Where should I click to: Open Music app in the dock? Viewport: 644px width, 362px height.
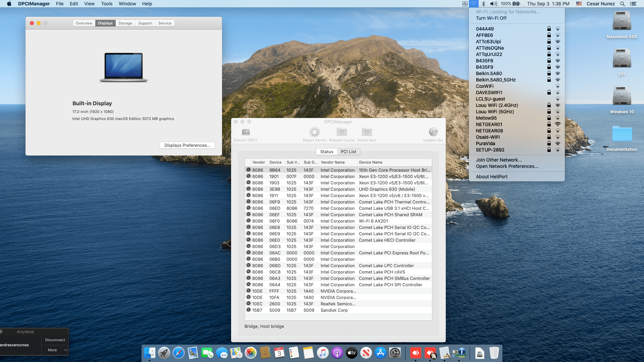coord(323,353)
